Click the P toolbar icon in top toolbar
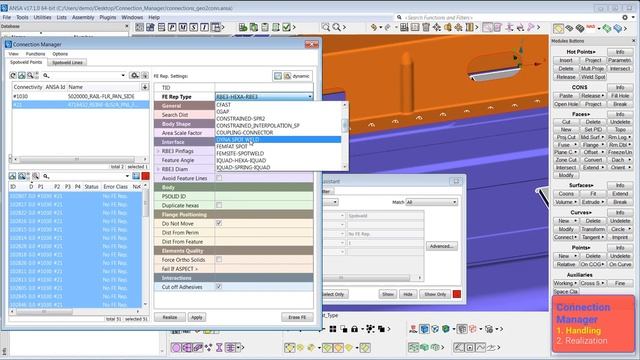 tap(172, 27)
